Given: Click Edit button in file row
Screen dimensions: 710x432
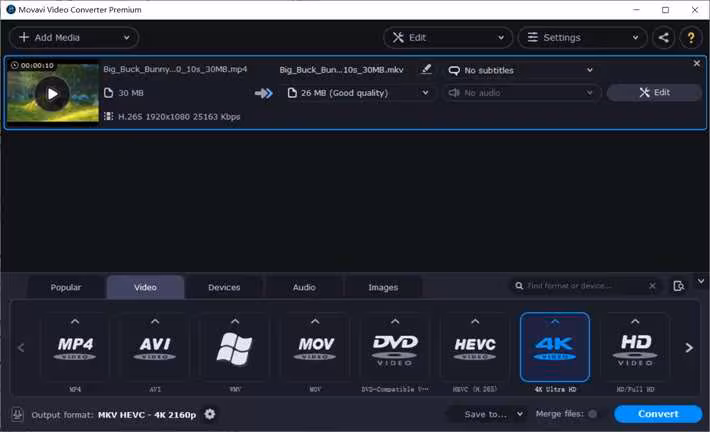Looking at the screenshot, I should (x=654, y=93).
